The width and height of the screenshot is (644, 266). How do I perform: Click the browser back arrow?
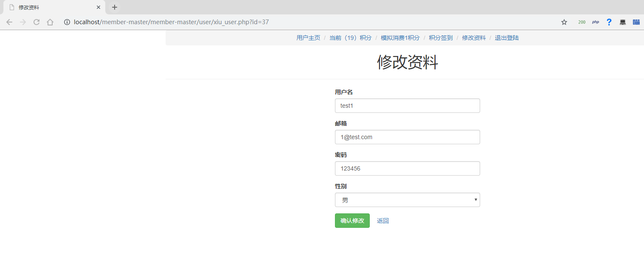click(9, 22)
